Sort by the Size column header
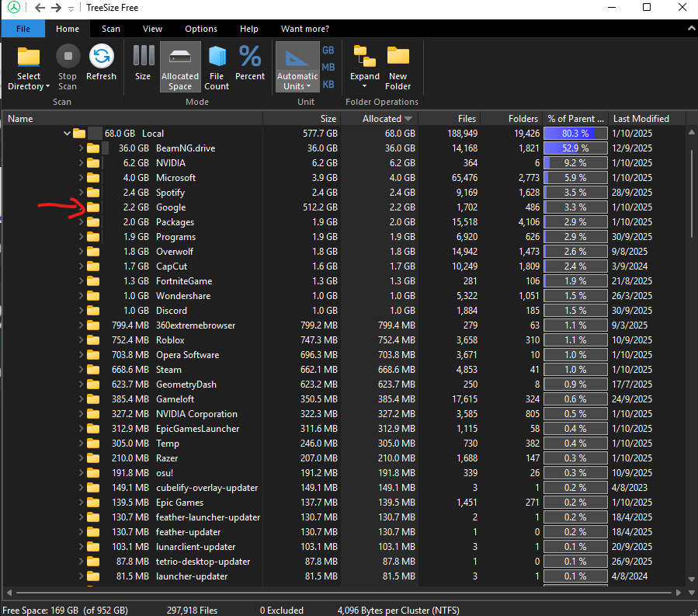698x616 pixels. (x=302, y=119)
